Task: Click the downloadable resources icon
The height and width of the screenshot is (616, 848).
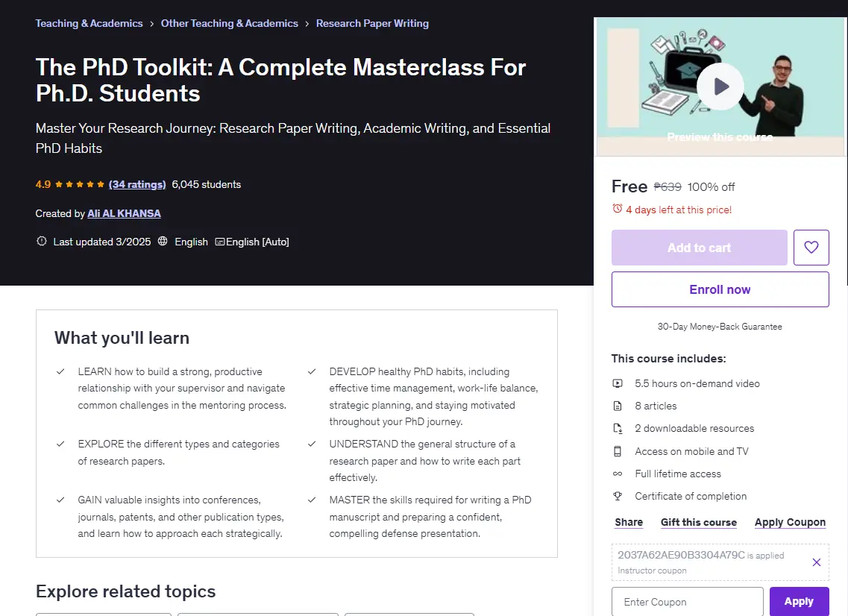Action: tap(618, 428)
